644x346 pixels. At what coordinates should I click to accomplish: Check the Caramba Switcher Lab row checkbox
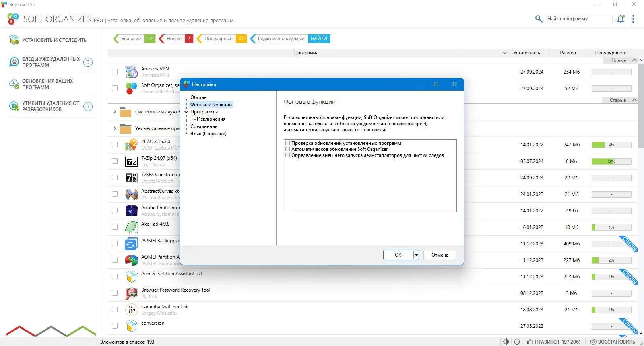[x=115, y=310]
